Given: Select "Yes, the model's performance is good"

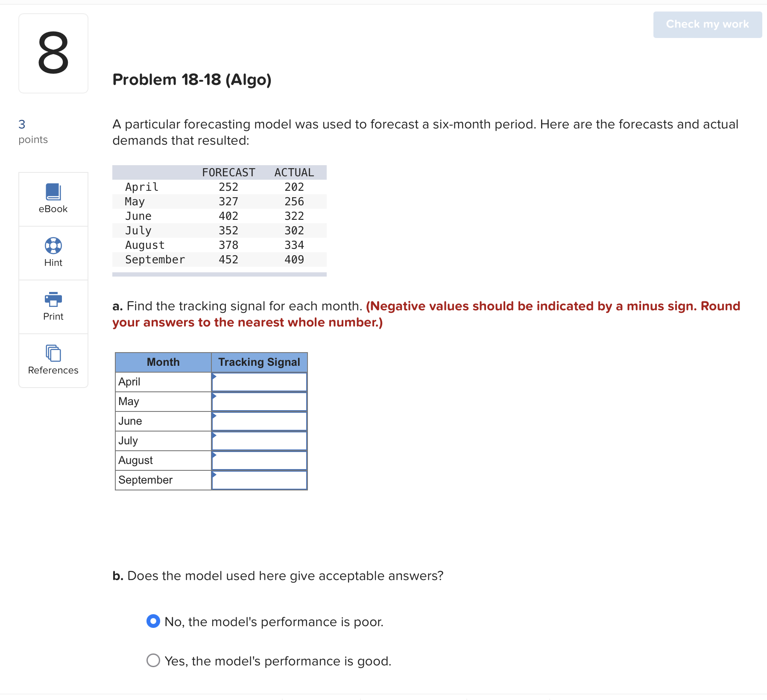Looking at the screenshot, I should pyautogui.click(x=152, y=660).
